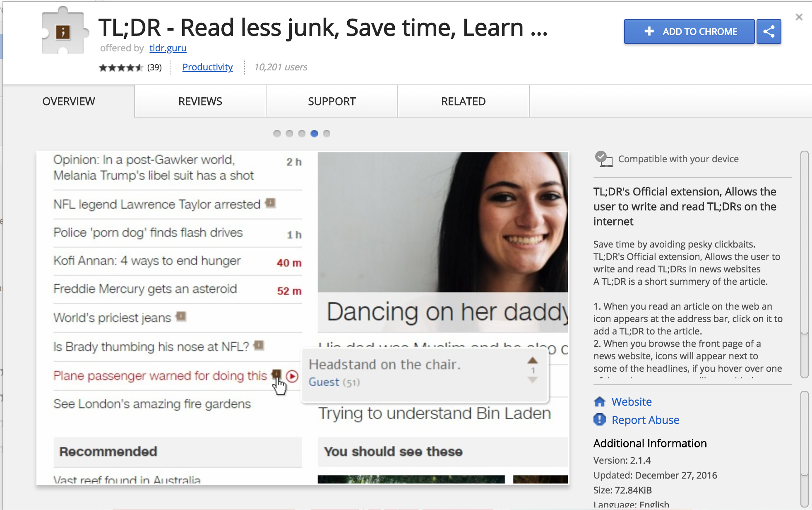Click TL;DR icon beside Brady thumbing headline
812x510 pixels.
tap(259, 345)
